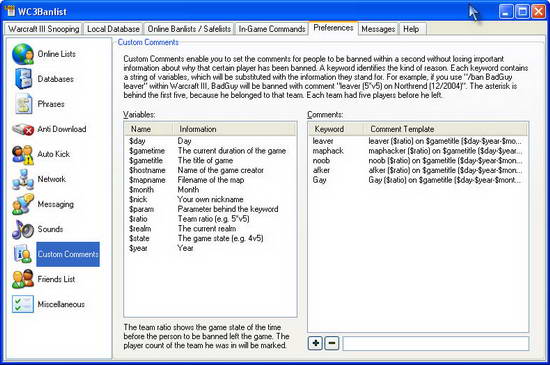Open the Local Database tab

coord(113,29)
